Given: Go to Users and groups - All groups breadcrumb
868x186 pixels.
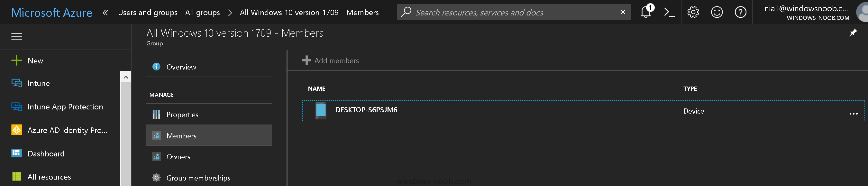Looking at the screenshot, I should (169, 13).
